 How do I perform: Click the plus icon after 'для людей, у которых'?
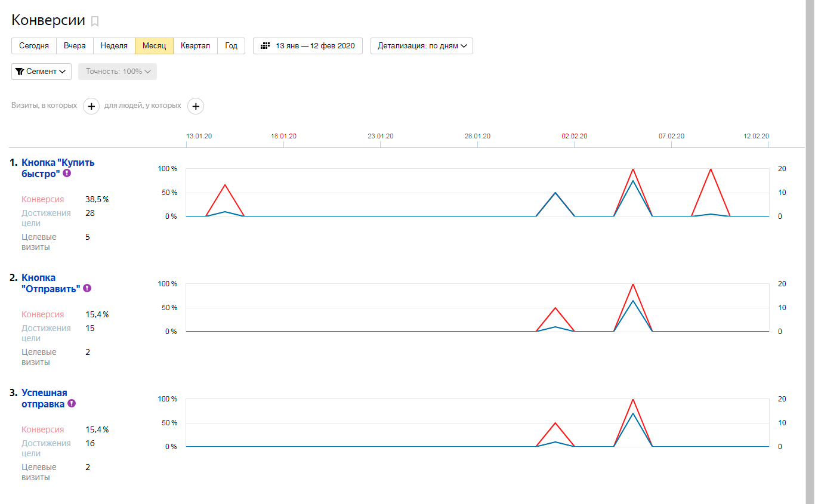(x=196, y=106)
